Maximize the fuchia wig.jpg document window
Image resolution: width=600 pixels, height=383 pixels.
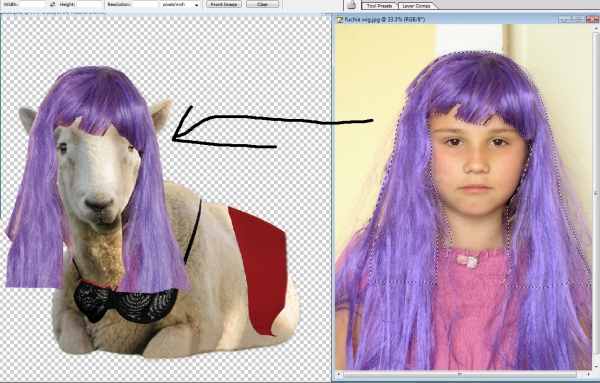[579, 19]
